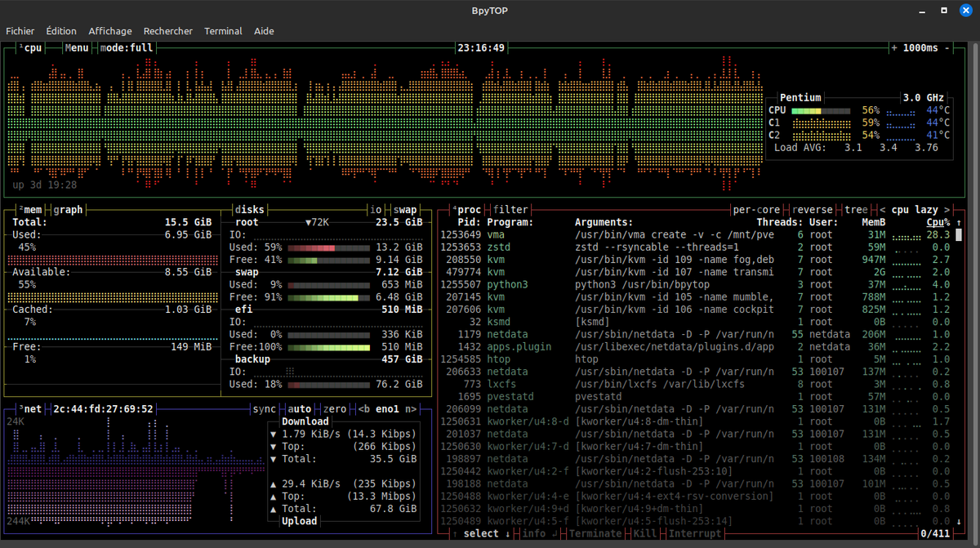This screenshot has width=980, height=548.
Task: Select the lxcfs process row
Action: pos(696,384)
